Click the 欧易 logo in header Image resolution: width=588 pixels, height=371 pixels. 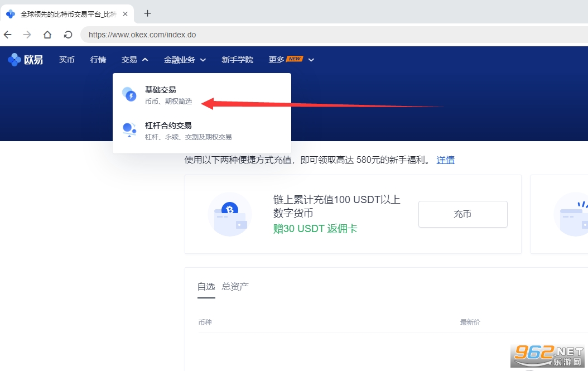25,60
